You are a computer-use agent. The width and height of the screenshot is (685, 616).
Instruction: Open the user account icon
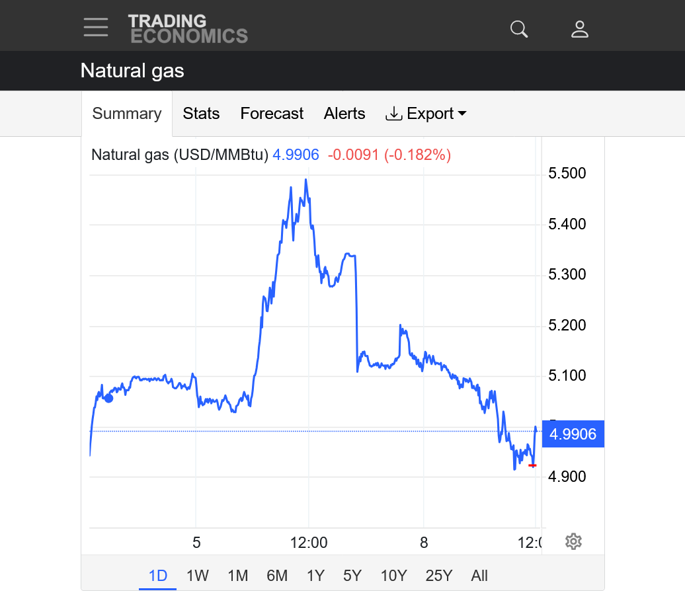click(580, 29)
